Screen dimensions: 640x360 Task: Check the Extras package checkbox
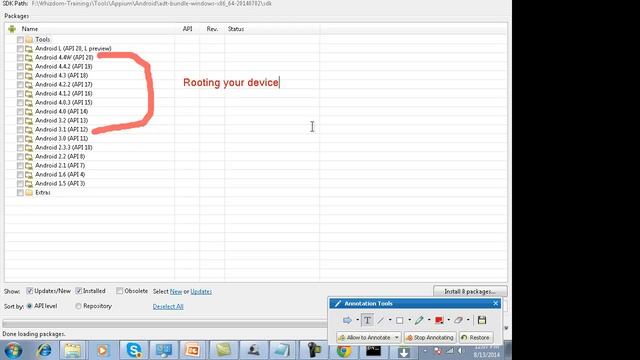(20, 192)
